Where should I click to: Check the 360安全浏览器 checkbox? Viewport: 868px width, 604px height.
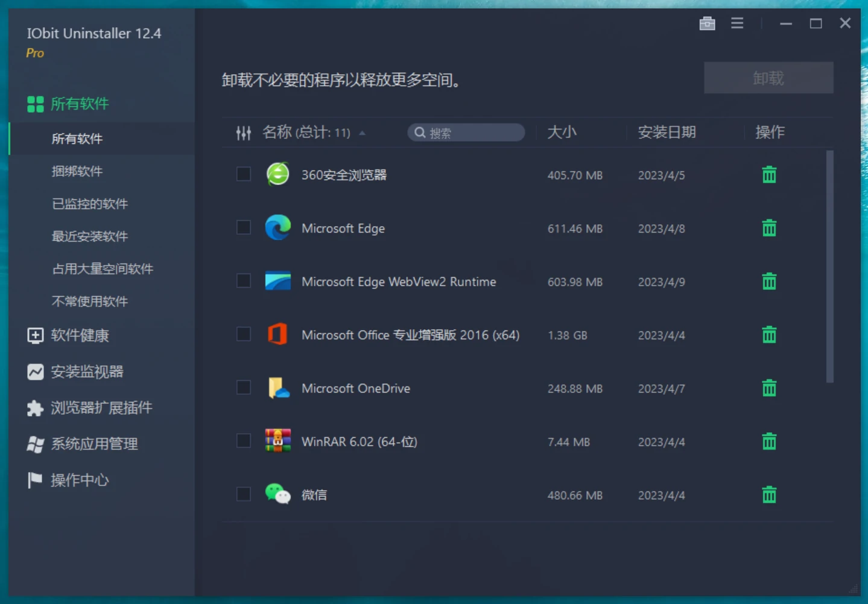(x=244, y=174)
